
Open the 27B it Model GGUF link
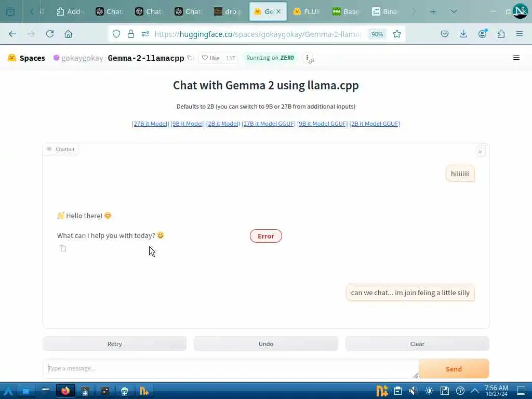click(x=269, y=124)
